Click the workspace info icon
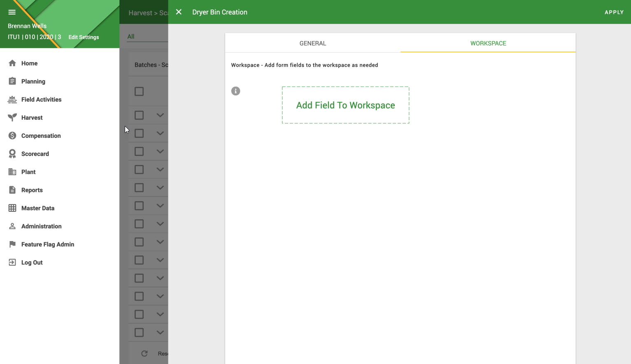Image resolution: width=631 pixels, height=364 pixels. (235, 91)
